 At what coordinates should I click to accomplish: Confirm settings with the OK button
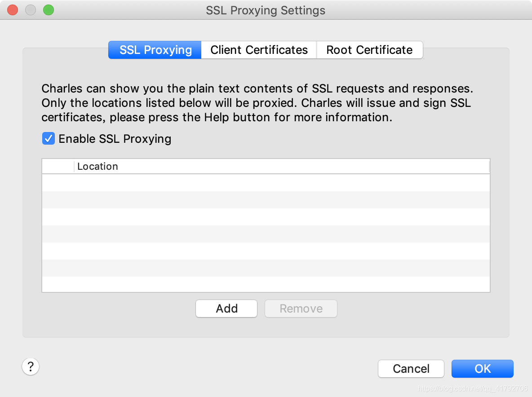click(482, 369)
